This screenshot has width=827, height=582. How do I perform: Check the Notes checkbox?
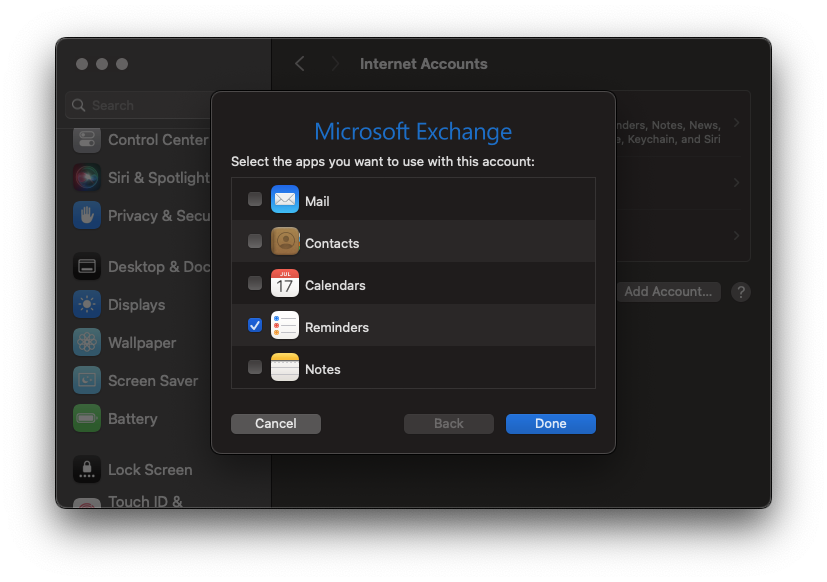(255, 367)
